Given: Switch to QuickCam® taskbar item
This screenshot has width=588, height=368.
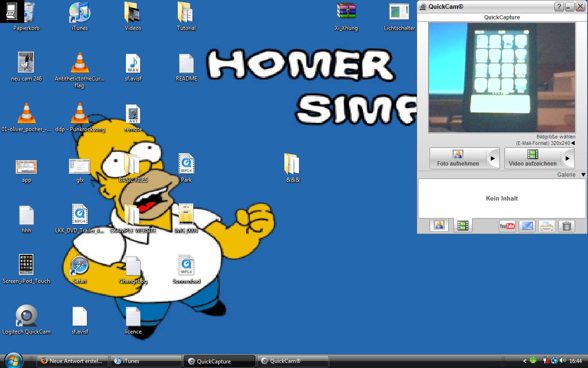Looking at the screenshot, I should tap(293, 361).
